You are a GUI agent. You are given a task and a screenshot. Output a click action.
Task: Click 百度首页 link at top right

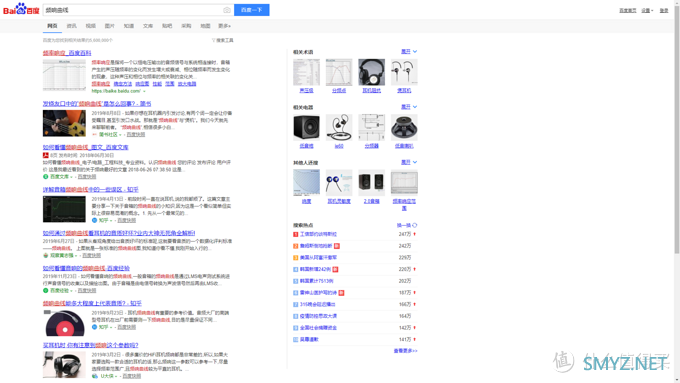click(x=628, y=10)
